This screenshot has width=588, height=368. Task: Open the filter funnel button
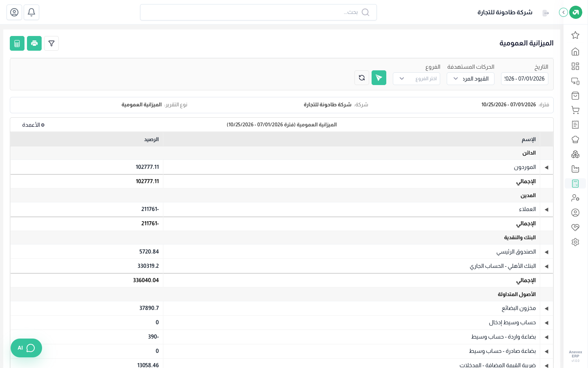[51, 43]
